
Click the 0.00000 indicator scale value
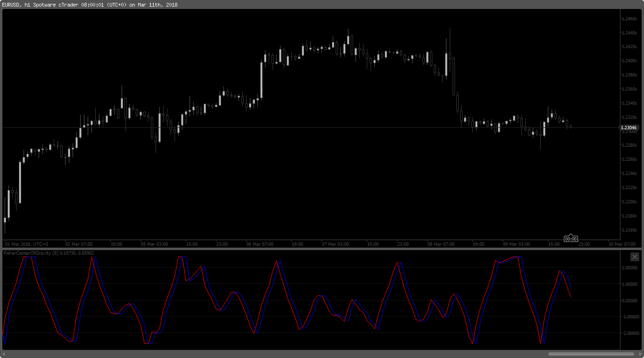tap(630, 300)
